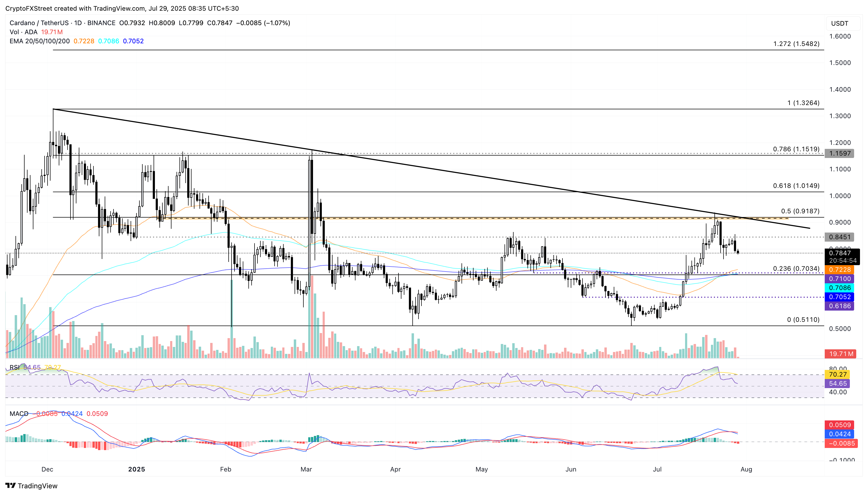Click the 2025 label on the time axis
The width and height of the screenshot is (868, 495).
[x=136, y=469]
